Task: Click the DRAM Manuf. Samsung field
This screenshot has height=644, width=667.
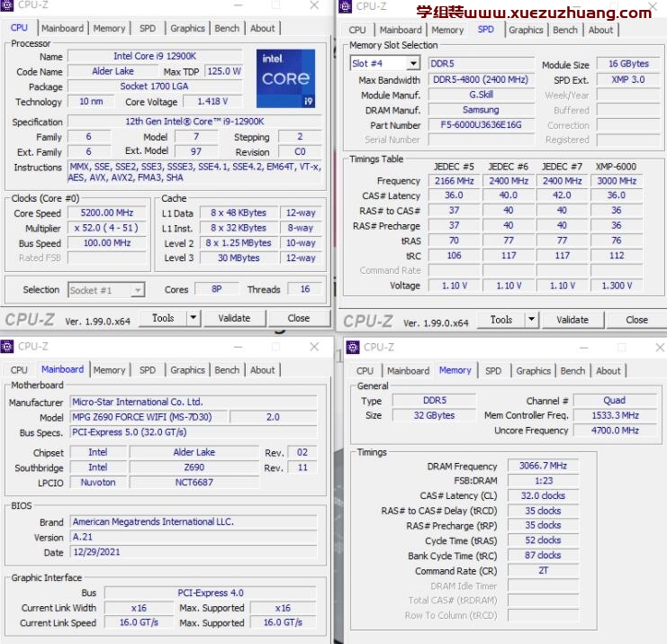Action: click(x=481, y=110)
